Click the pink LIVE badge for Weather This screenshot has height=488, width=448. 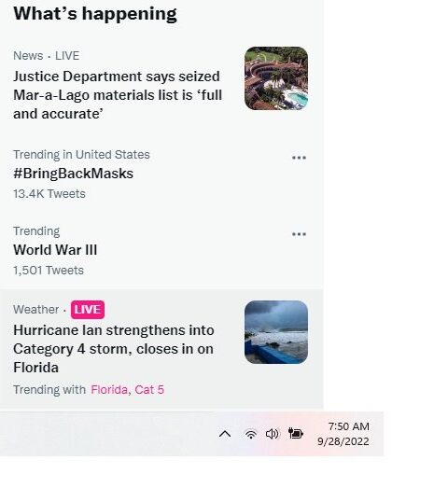click(x=88, y=310)
